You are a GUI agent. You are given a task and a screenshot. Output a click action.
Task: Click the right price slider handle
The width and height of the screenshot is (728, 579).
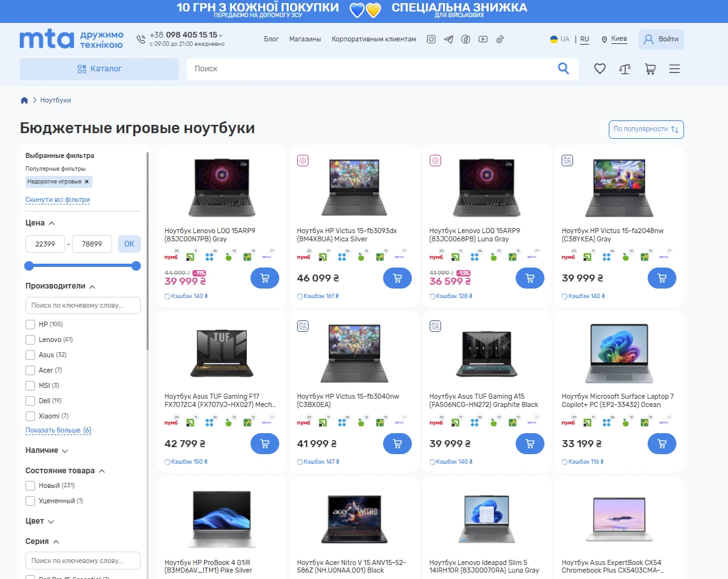[136, 266]
